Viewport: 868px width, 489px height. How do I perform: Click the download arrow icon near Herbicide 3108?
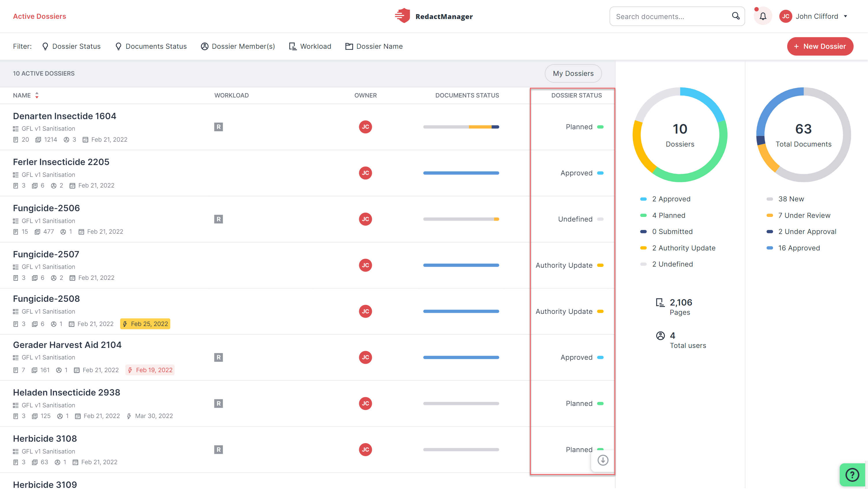[x=603, y=460]
